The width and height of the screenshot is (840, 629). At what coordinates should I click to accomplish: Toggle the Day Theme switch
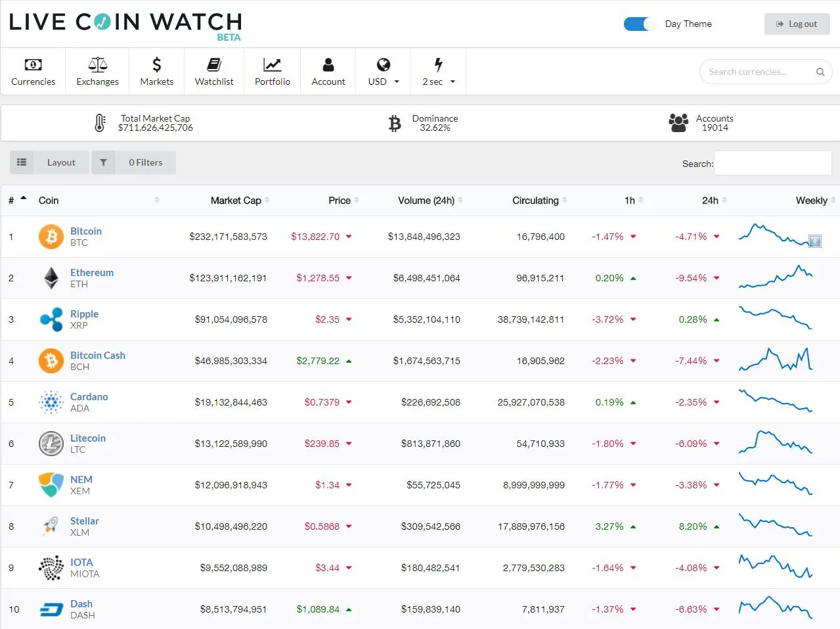point(640,24)
